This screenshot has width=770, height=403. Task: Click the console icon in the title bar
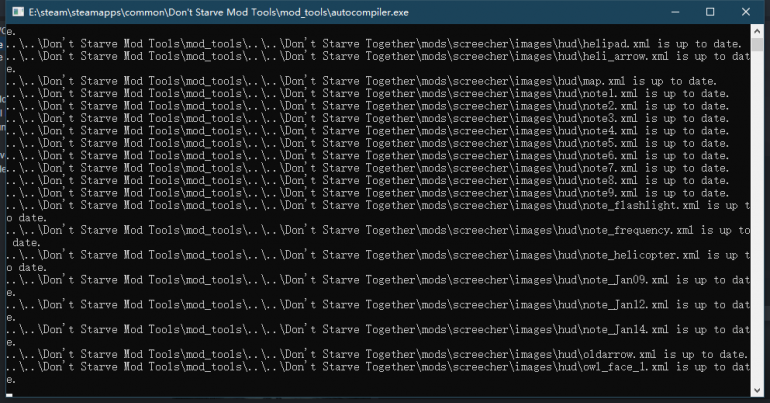(x=18, y=12)
